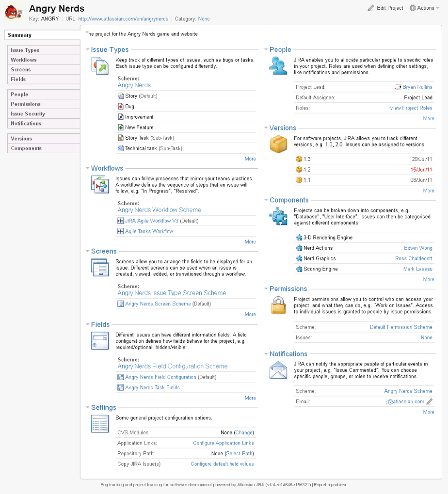This screenshot has width=448, height=494.
Task: Click Change next to CVS Modules
Action: (x=244, y=432)
